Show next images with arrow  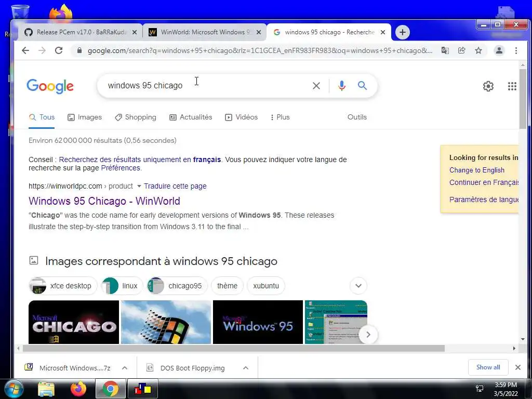pos(368,335)
